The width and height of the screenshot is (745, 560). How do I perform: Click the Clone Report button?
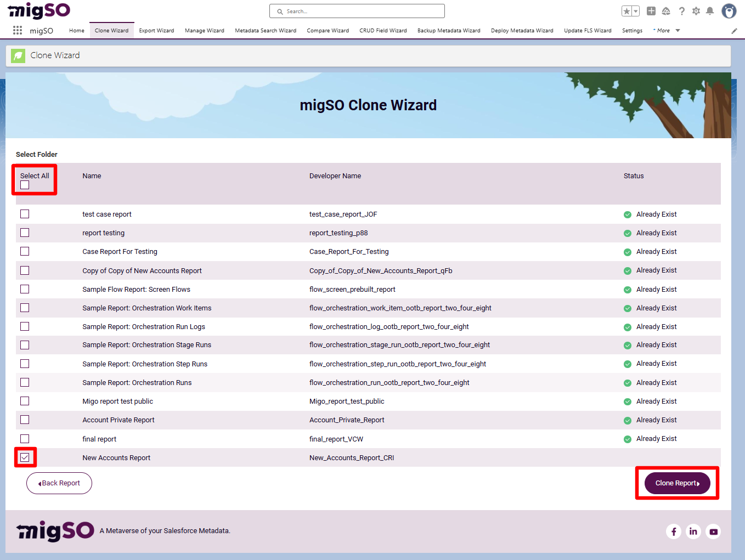(677, 483)
